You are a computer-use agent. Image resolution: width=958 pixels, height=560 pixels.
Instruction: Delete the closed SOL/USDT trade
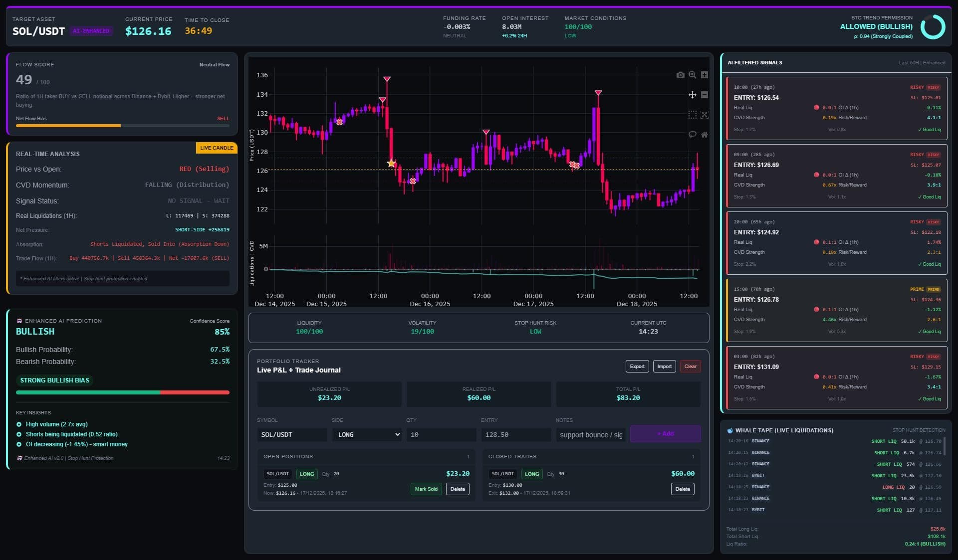(x=682, y=489)
